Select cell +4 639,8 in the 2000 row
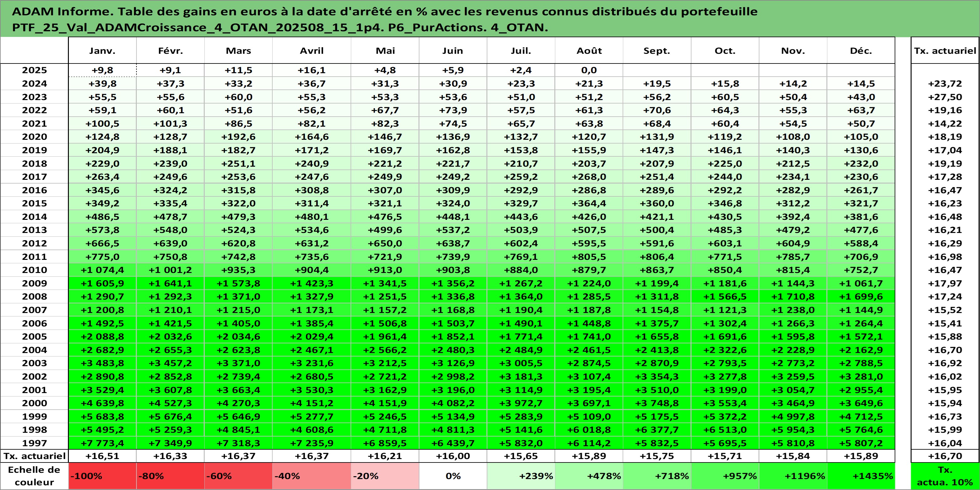Viewport: 980px width, 490px height. tap(102, 403)
